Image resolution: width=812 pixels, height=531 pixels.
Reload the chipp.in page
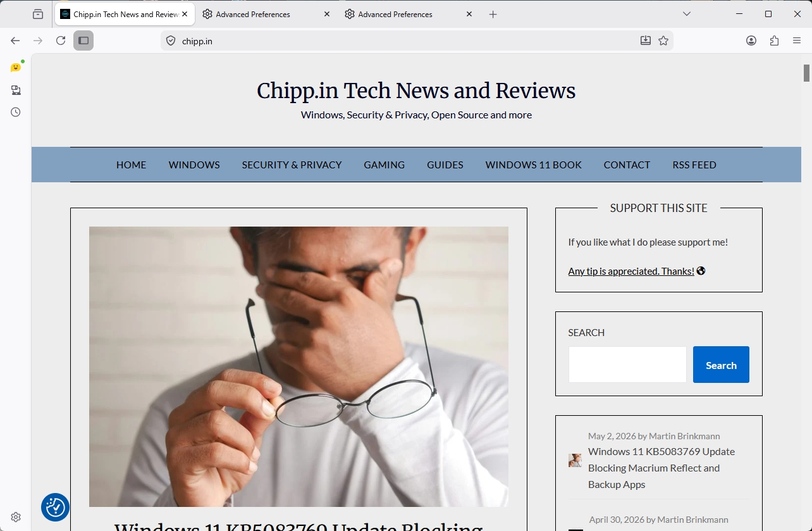(x=61, y=41)
